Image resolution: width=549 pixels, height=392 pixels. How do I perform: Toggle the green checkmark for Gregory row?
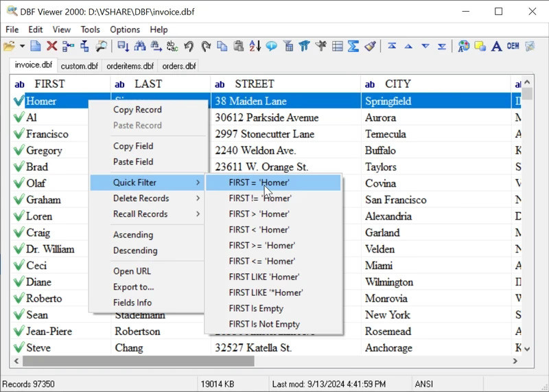[x=19, y=150]
